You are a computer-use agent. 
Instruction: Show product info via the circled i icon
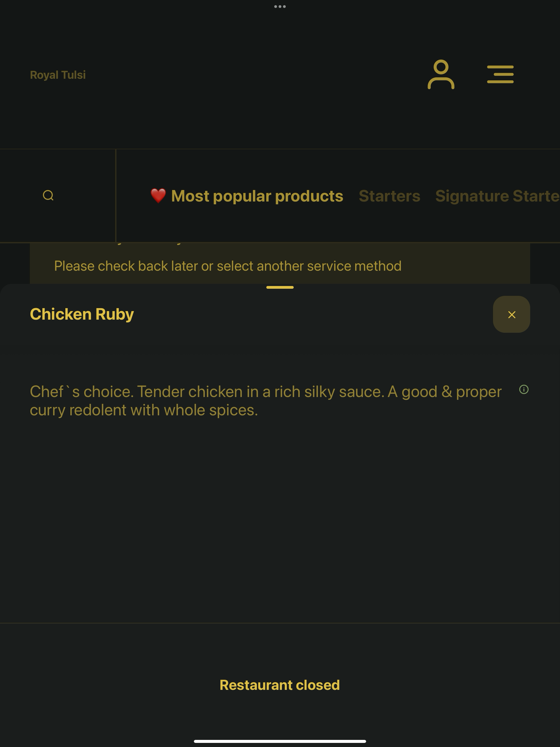pyautogui.click(x=524, y=389)
